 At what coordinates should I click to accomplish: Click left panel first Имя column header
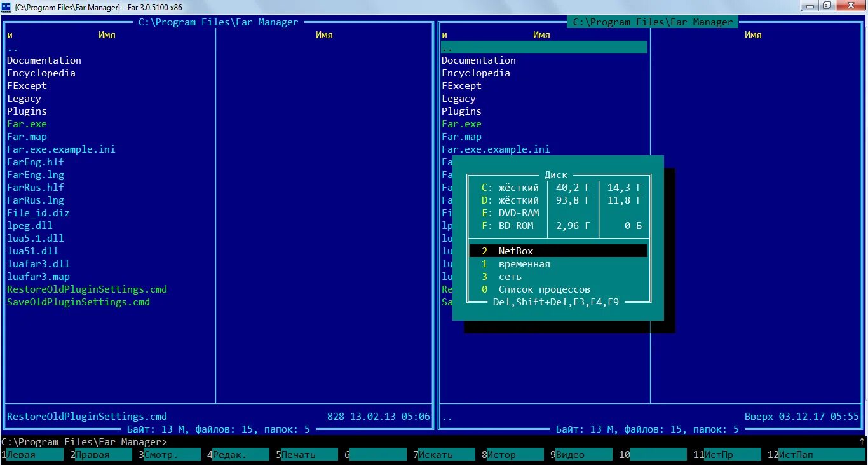click(x=107, y=35)
